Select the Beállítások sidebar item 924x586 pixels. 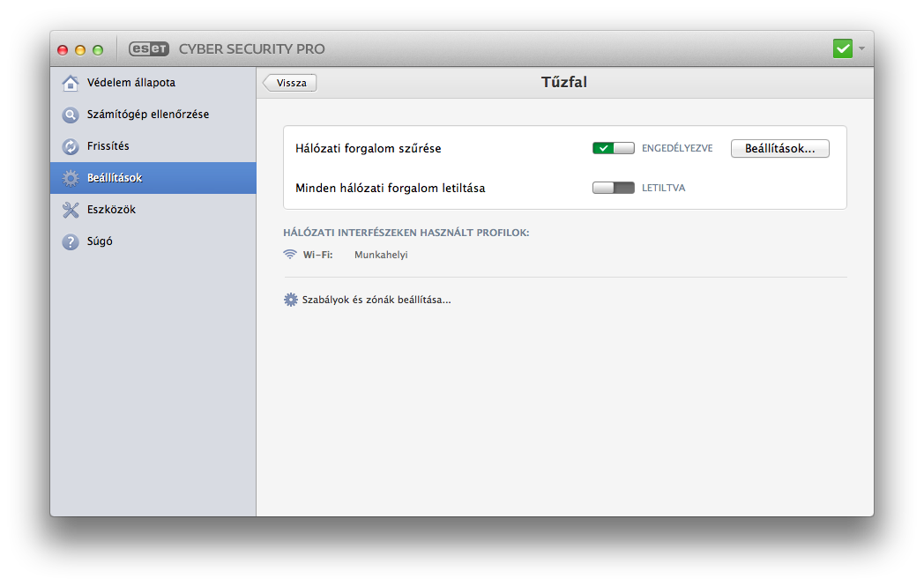(x=153, y=178)
